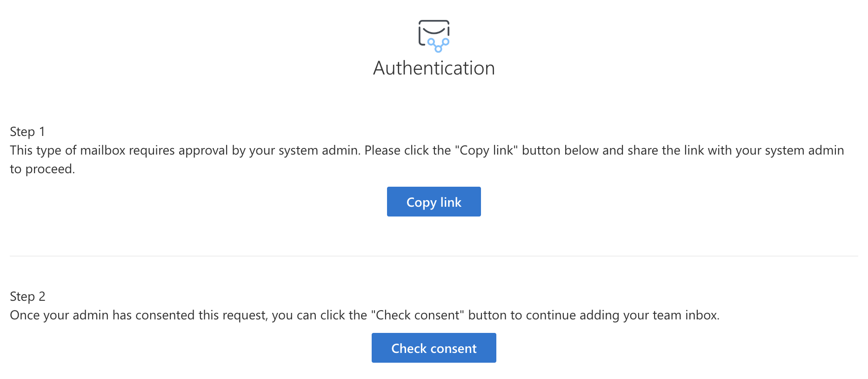Click "share the link" phrase in Step 1

[x=666, y=150]
